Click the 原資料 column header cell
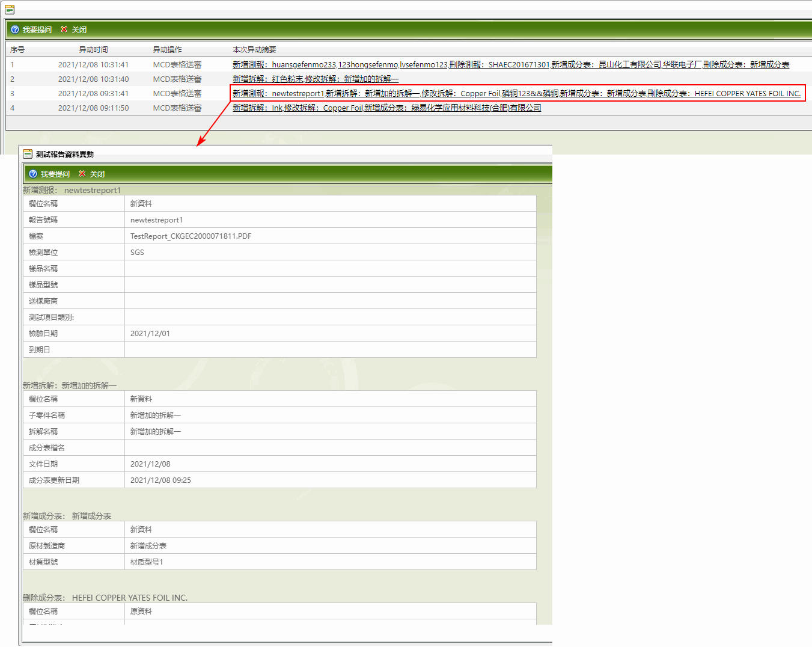 pyautogui.click(x=330, y=612)
